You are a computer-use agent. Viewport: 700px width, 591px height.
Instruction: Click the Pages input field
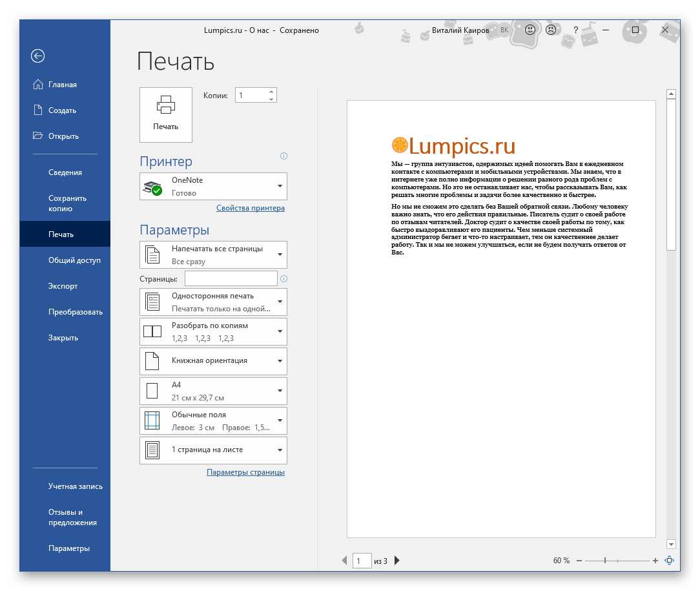pyautogui.click(x=231, y=278)
